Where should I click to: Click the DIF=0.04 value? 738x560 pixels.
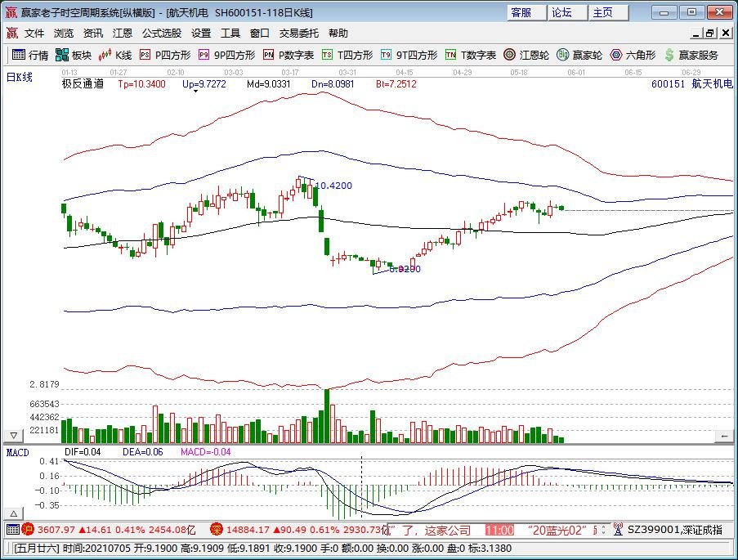pyautogui.click(x=83, y=452)
